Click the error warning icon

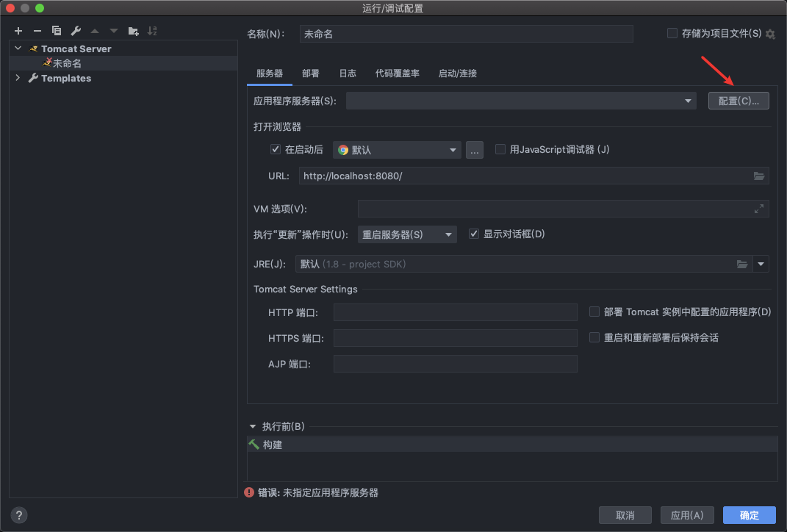249,492
